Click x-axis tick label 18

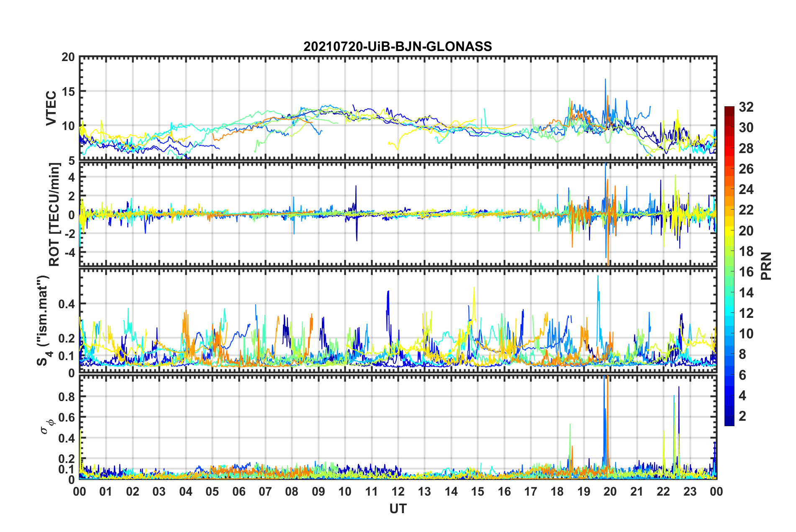[x=557, y=491]
